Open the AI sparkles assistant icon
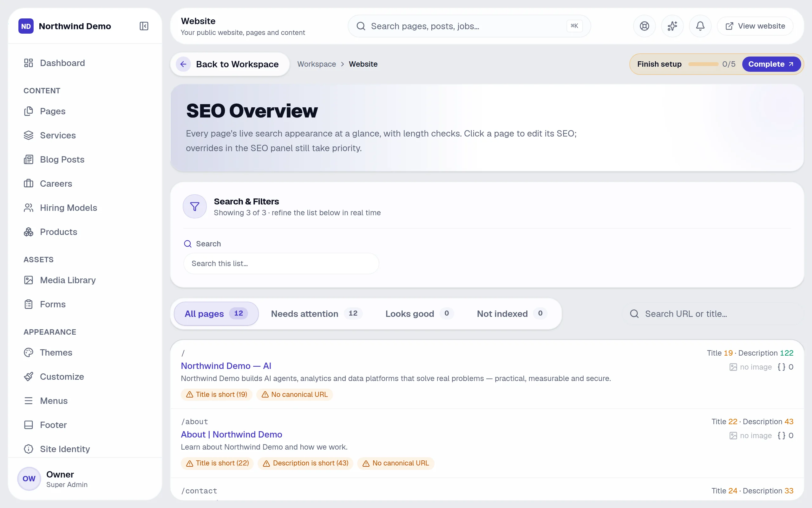Viewport: 812px width, 508px height. click(672, 26)
